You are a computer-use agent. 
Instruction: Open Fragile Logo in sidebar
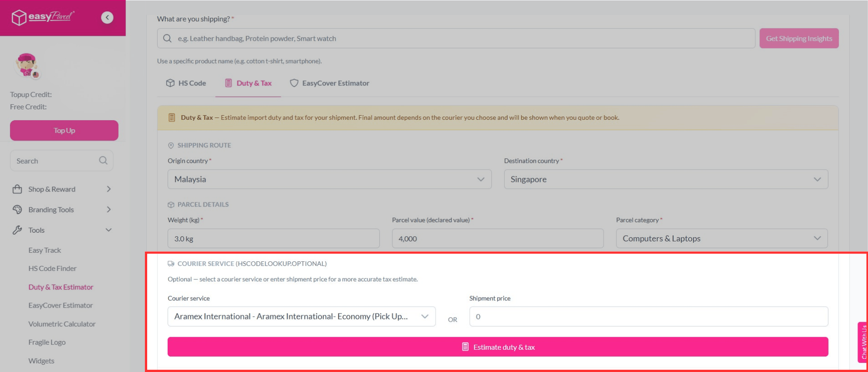coord(47,342)
